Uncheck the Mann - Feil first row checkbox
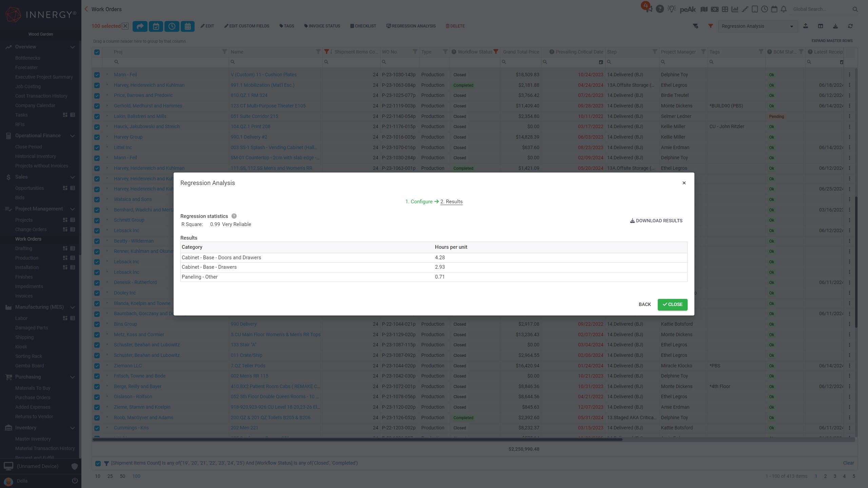Screen dimensions: 868x488 97,75
